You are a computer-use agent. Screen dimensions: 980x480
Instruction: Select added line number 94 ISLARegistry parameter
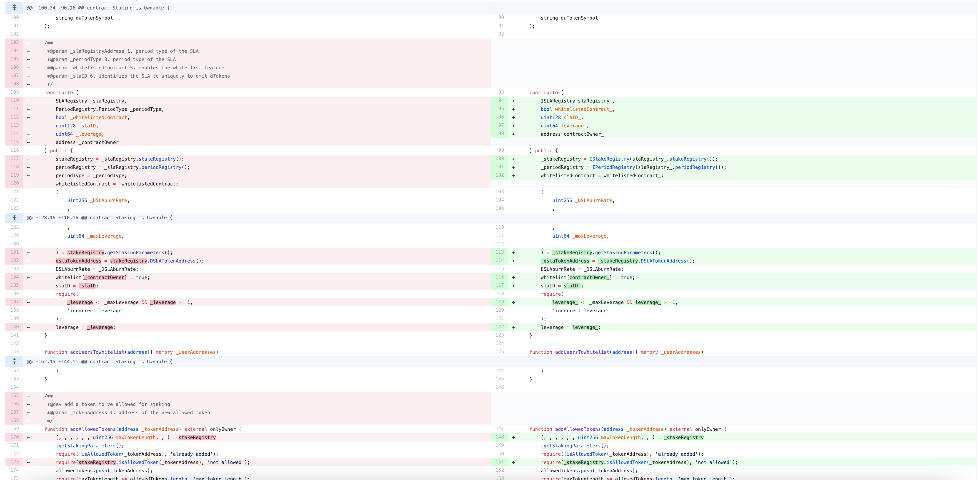(x=501, y=101)
